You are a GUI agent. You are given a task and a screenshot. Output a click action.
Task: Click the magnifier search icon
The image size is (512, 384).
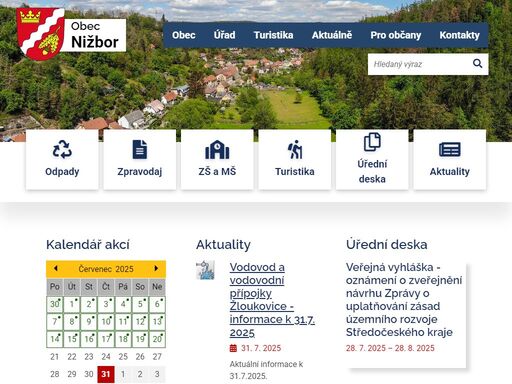pyautogui.click(x=477, y=63)
